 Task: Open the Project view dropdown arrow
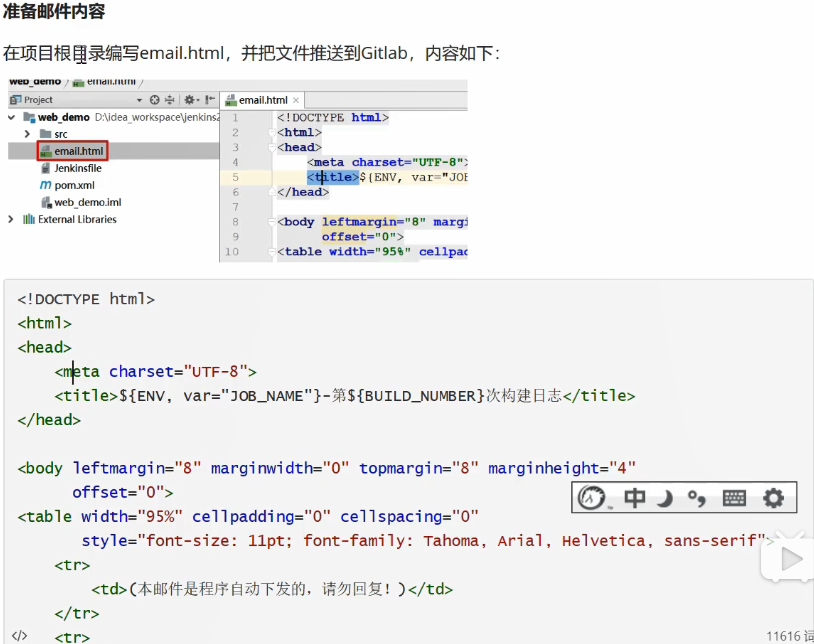click(139, 100)
